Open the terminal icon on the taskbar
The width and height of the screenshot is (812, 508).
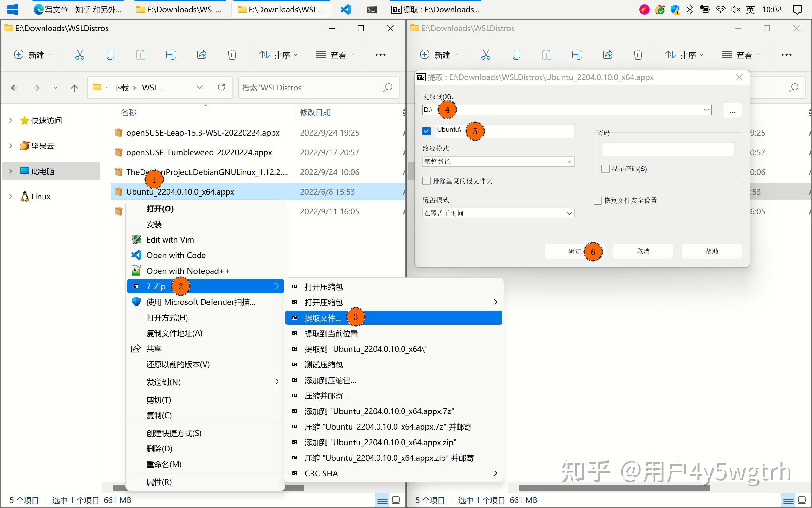click(x=371, y=10)
